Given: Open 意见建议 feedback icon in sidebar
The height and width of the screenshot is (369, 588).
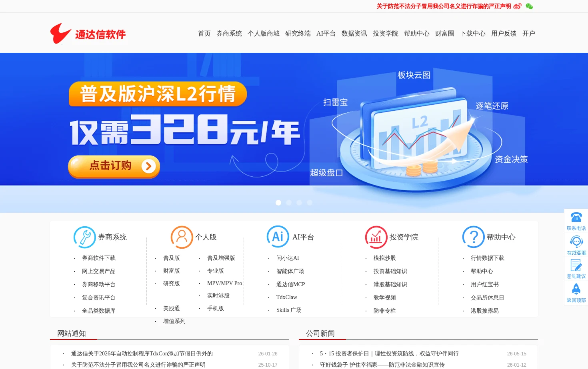Looking at the screenshot, I should (576, 265).
